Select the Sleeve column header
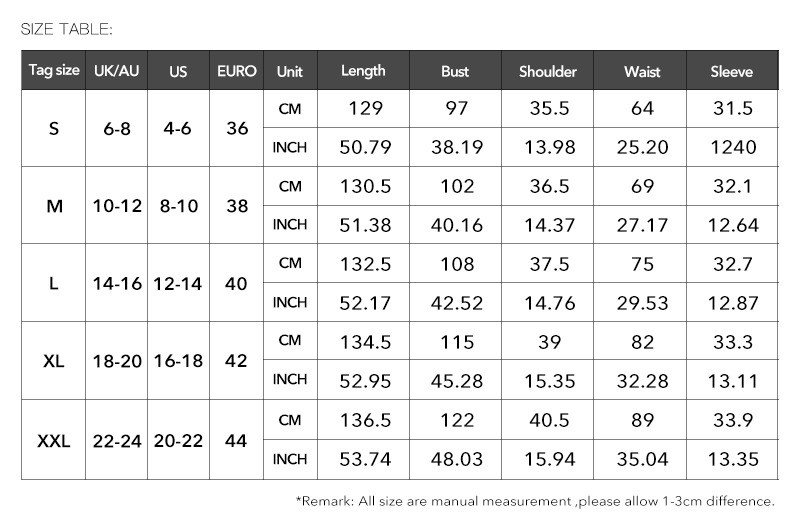Screen dimensions: 790x530 732,71
